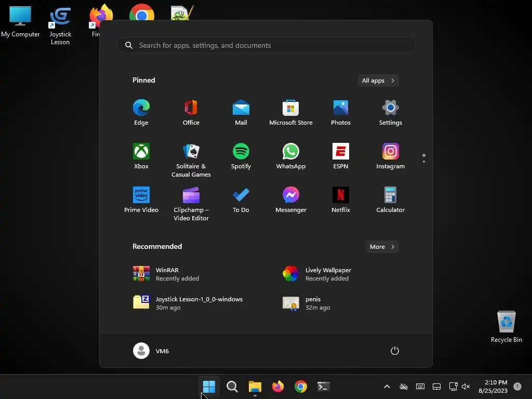The width and height of the screenshot is (532, 399).
Task: Open Settings from the pinned apps
Action: pos(391,113)
